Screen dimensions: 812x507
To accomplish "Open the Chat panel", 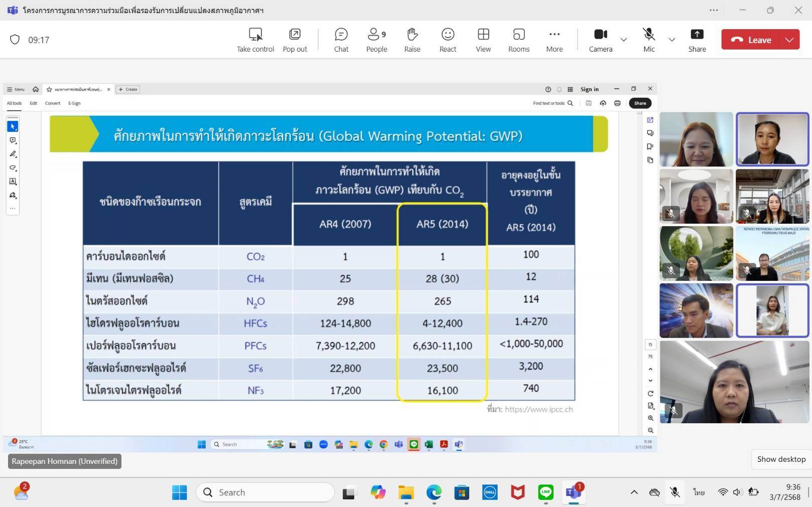I will pyautogui.click(x=341, y=40).
